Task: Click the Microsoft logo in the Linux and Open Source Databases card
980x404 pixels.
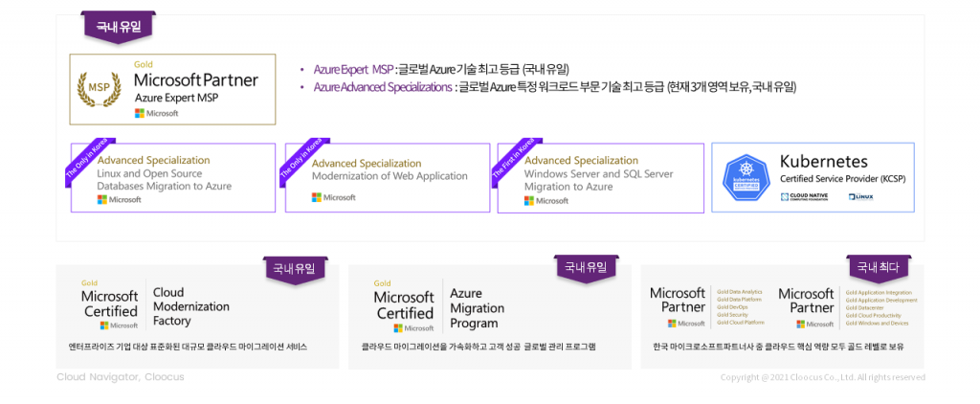Action: (x=120, y=199)
